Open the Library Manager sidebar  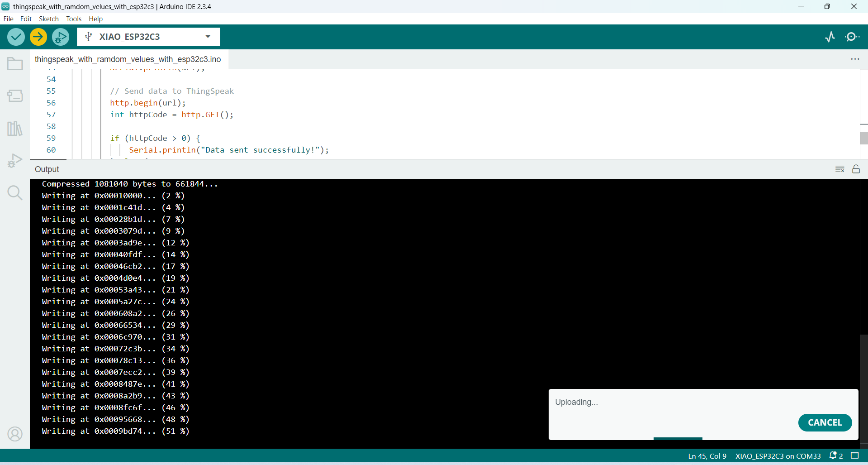(x=15, y=129)
